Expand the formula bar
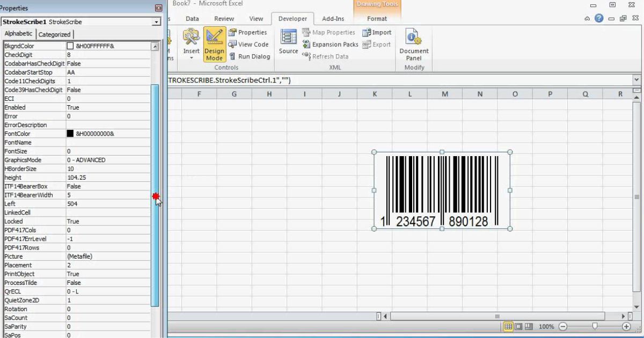This screenshot has width=644, height=338. (637, 80)
